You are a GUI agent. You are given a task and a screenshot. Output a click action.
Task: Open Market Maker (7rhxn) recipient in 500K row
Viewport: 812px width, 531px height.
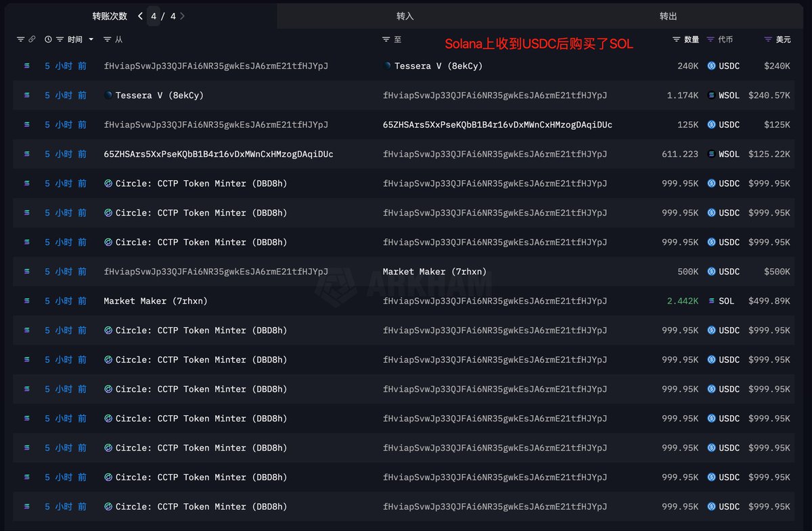coord(434,272)
